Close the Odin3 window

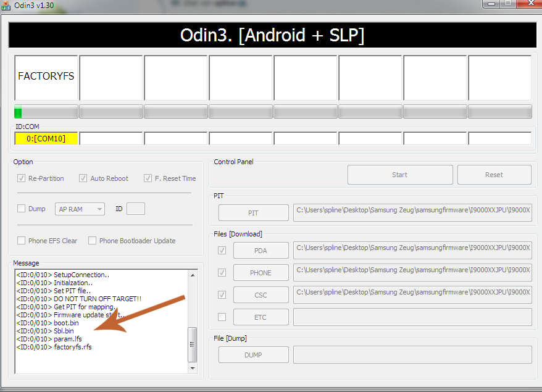531,4
